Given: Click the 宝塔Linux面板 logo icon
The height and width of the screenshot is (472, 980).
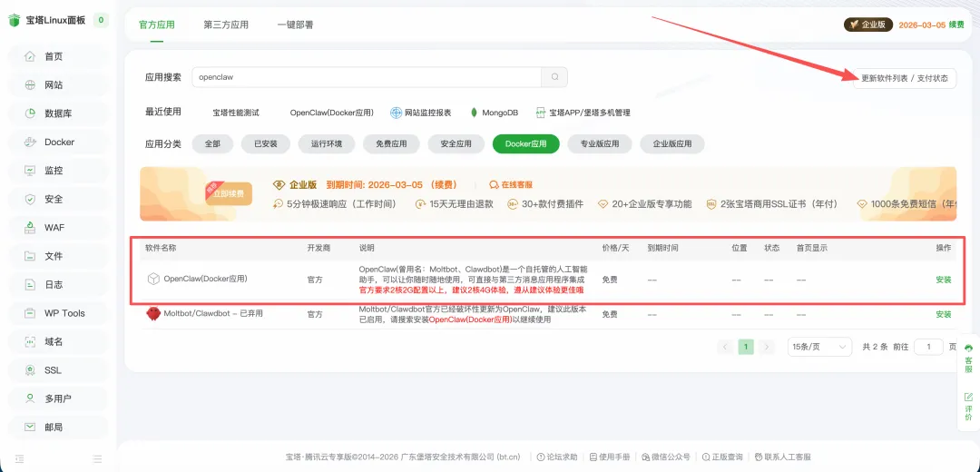Looking at the screenshot, I should pyautogui.click(x=15, y=21).
